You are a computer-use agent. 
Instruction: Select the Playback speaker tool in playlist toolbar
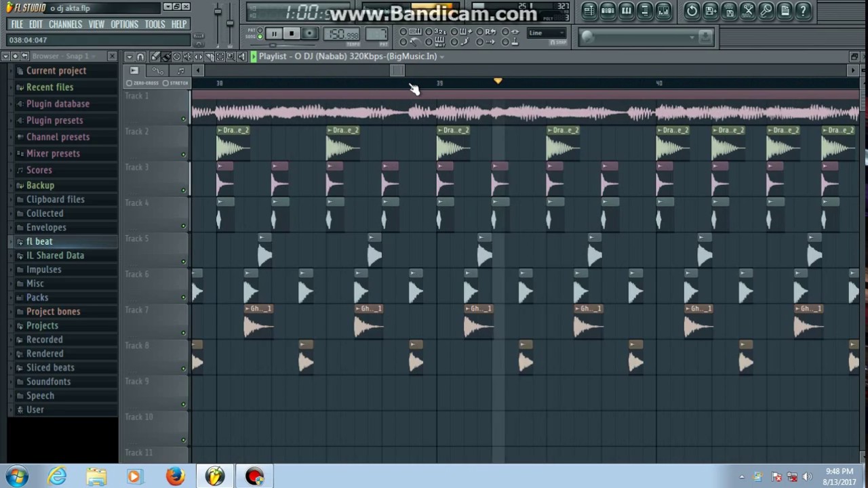241,56
